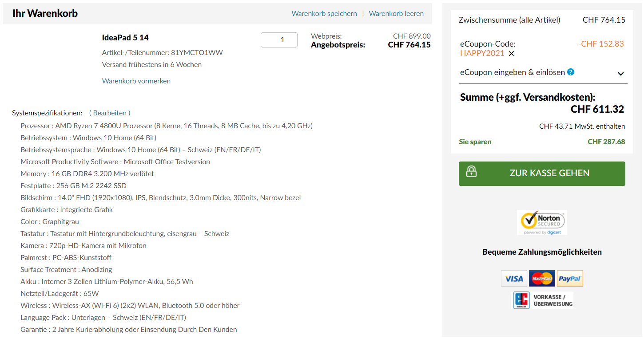Select the MasterCard payment logo
Viewport: 644px width, 339px height.
542,279
